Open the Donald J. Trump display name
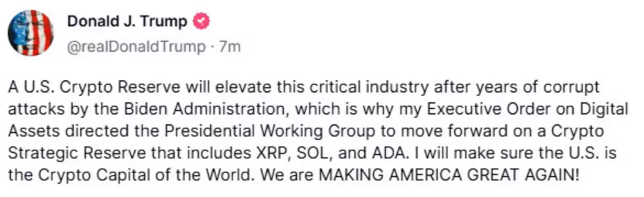644x197 pixels. click(127, 22)
